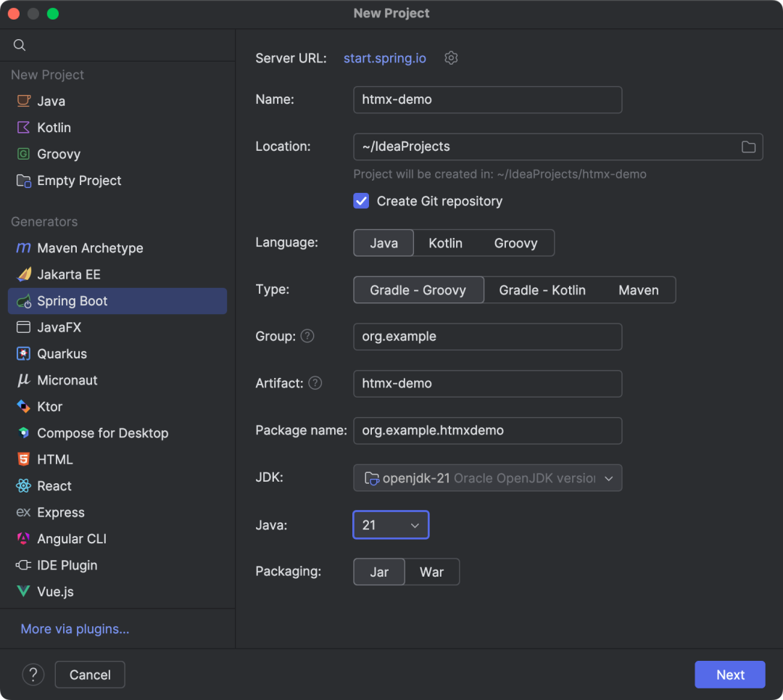Image resolution: width=783 pixels, height=700 pixels.
Task: Open the dialog help button
Action: pos(33,675)
